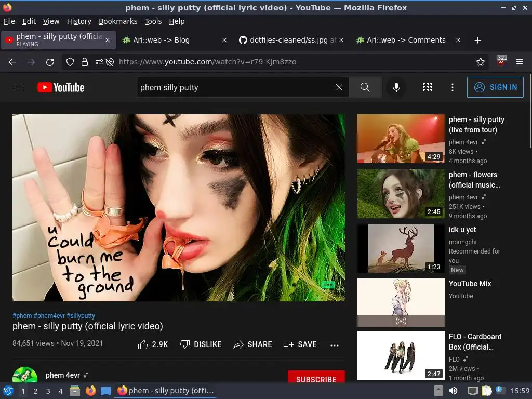Open uBlock extension icon showing 322
Viewport: 532px width, 399px height.
[x=501, y=61]
